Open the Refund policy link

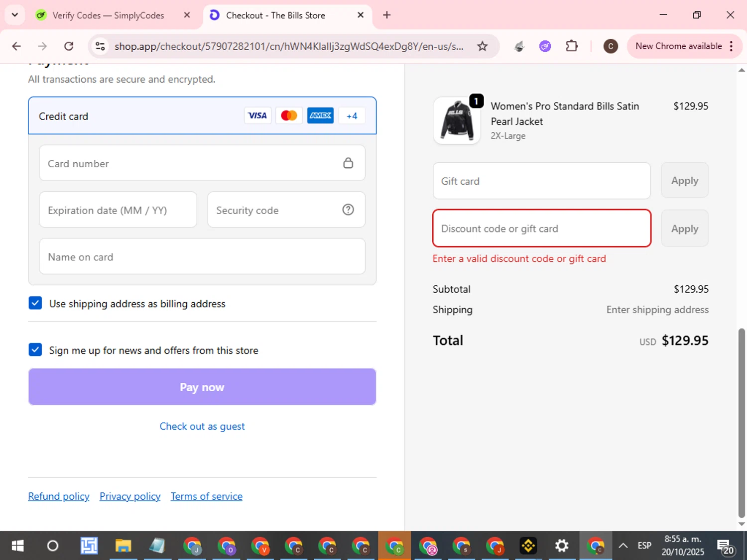[x=59, y=496]
